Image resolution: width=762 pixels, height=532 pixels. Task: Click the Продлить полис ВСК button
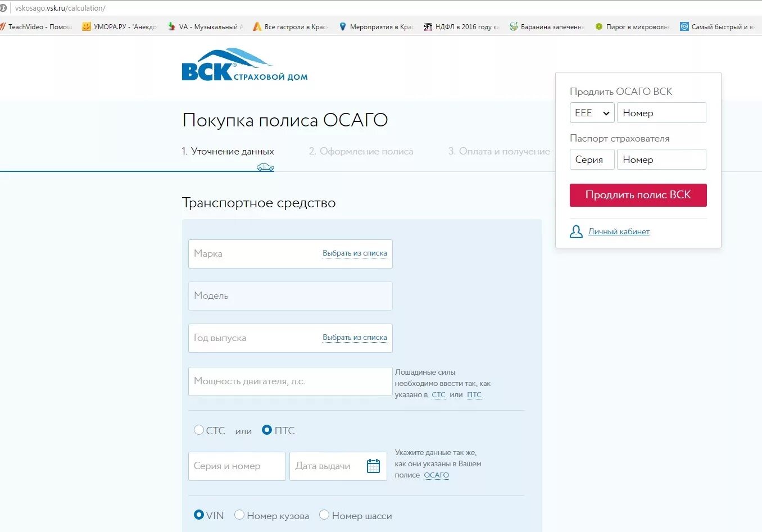[x=638, y=195]
